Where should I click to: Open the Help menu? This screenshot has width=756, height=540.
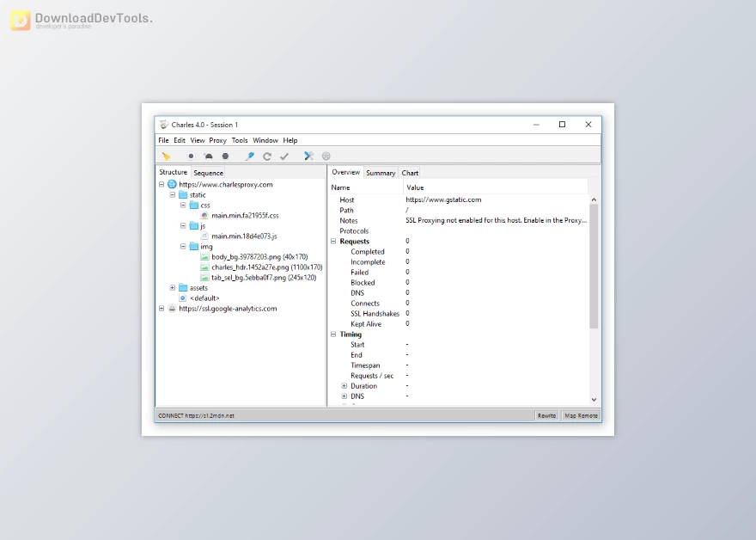pos(290,140)
